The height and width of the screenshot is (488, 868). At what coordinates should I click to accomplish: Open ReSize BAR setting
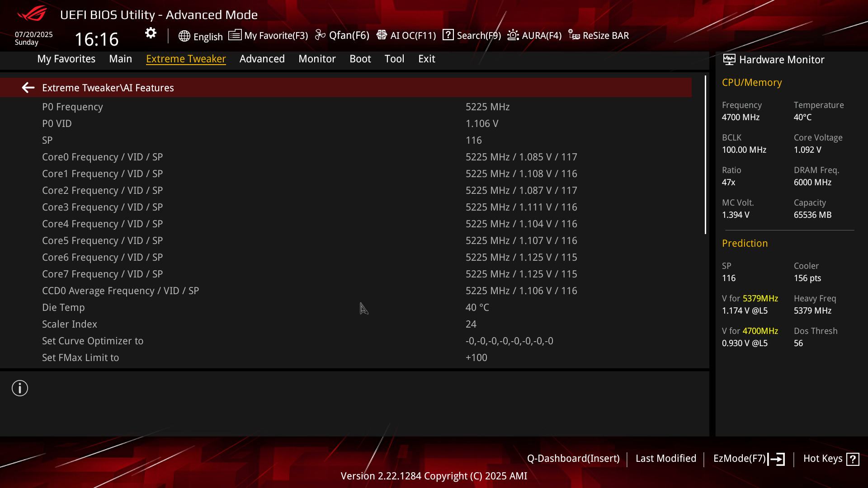coord(599,35)
